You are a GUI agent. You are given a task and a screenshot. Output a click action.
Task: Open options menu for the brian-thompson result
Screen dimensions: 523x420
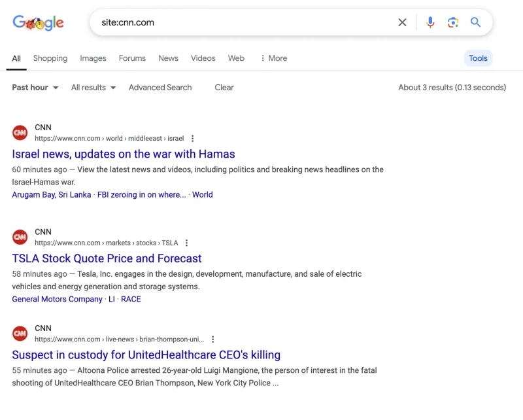pyautogui.click(x=213, y=339)
